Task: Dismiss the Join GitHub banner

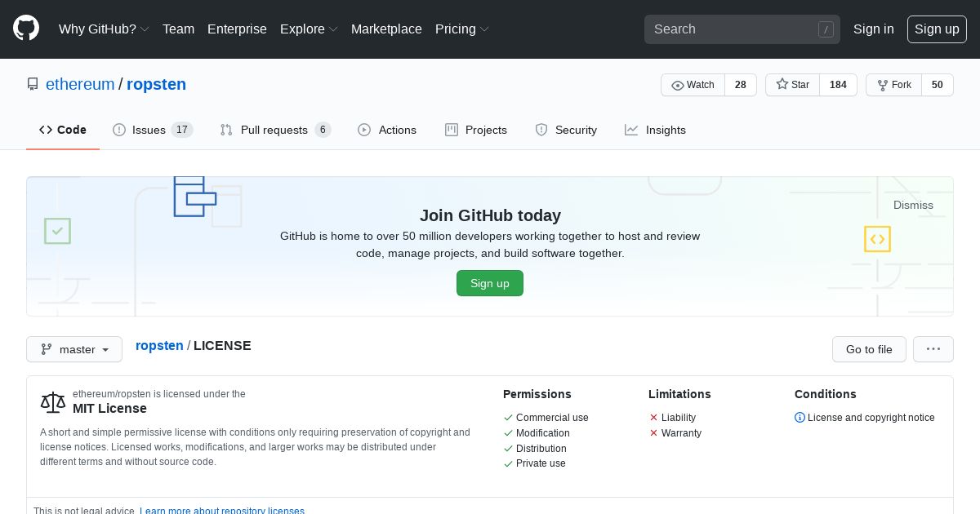Action: (x=913, y=205)
